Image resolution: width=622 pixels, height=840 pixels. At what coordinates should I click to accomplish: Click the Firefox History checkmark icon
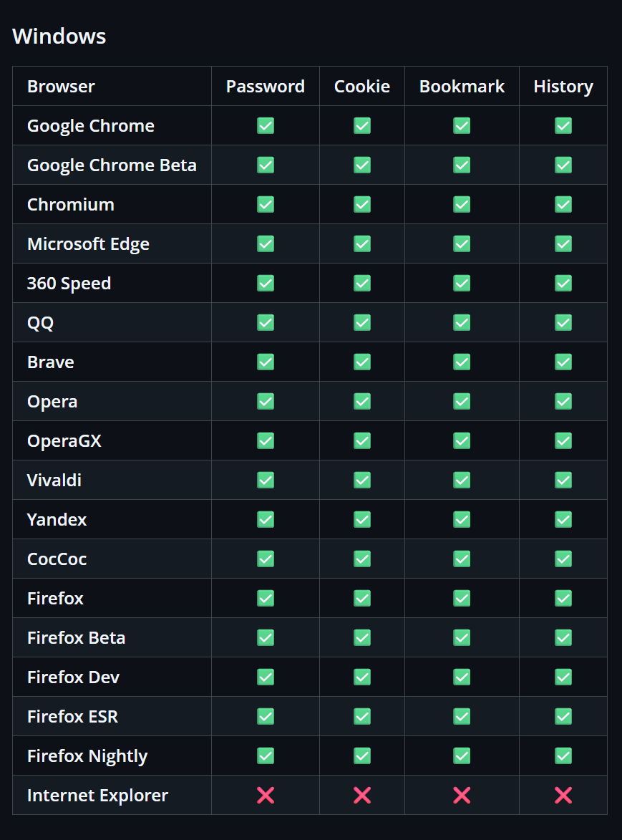click(563, 599)
